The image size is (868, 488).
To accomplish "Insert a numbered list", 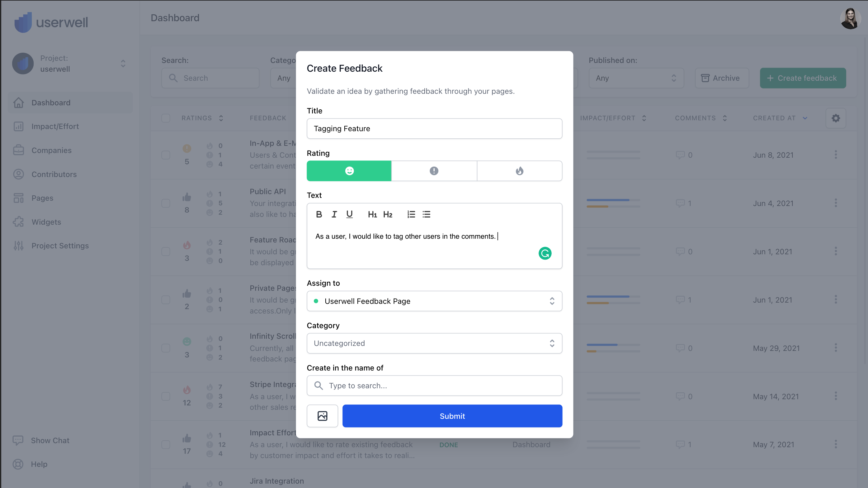I will (411, 214).
